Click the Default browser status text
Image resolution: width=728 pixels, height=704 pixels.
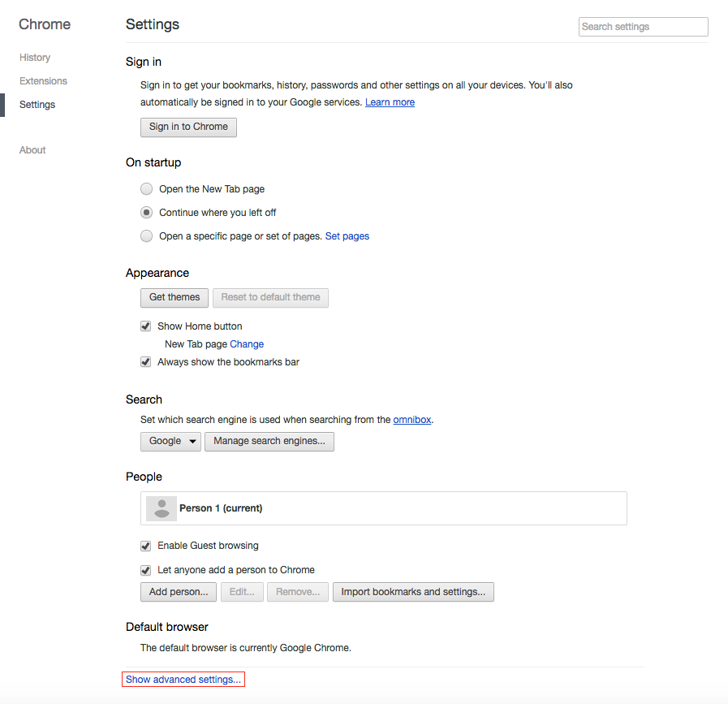pos(246,648)
